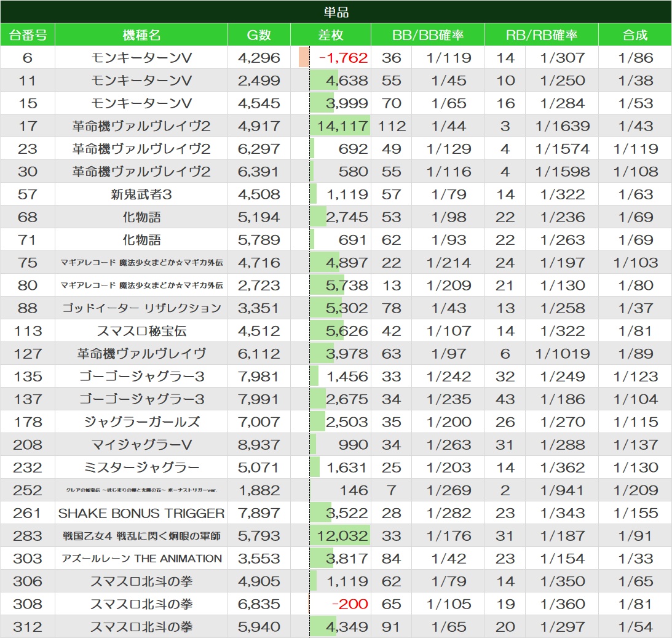Select 革命機ヴァルヴレイヴ2 in row 17

[141, 126]
